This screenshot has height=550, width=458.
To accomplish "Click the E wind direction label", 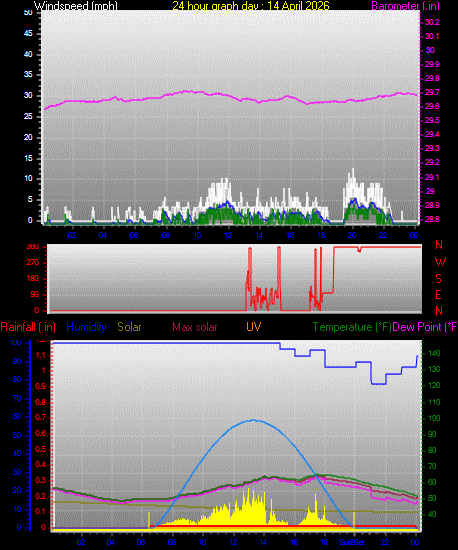I will (x=438, y=295).
